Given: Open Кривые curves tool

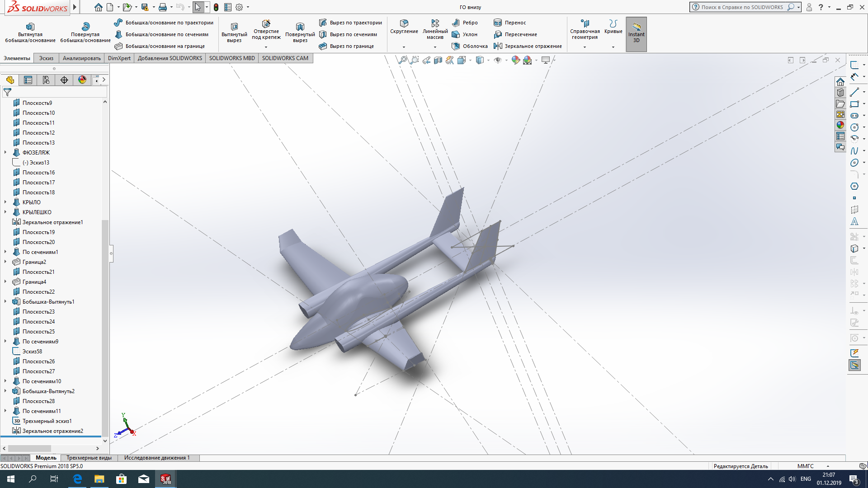Looking at the screenshot, I should tap(613, 27).
